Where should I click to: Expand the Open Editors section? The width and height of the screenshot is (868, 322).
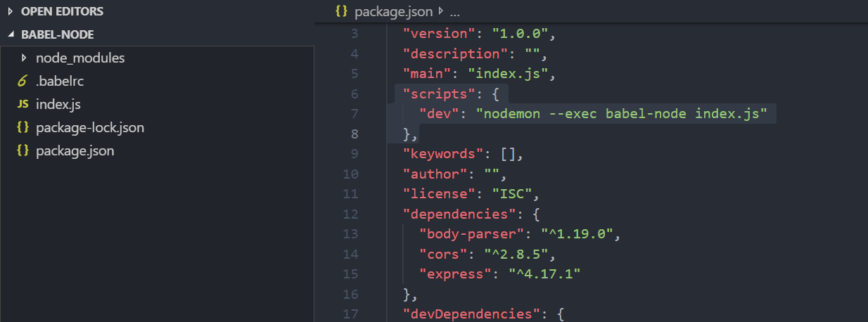(x=10, y=12)
